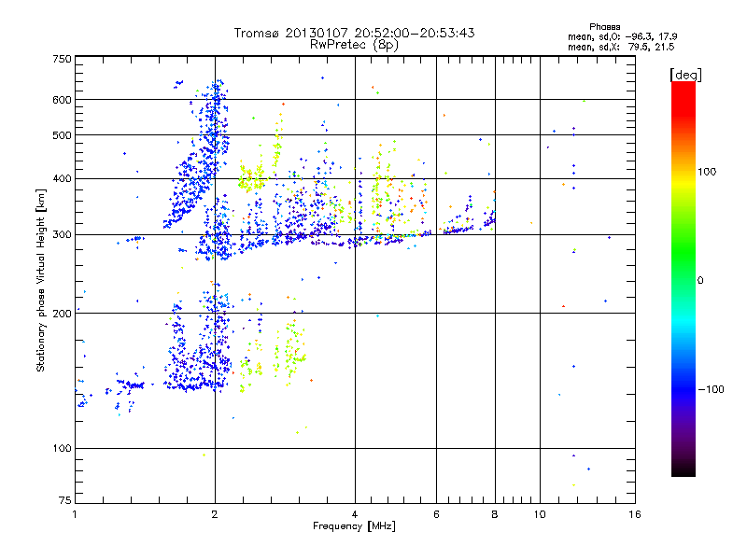Image resolution: width=747 pixels, height=560 pixels.
Task: Click the colorbar '-100' tick label
Action: click(711, 389)
